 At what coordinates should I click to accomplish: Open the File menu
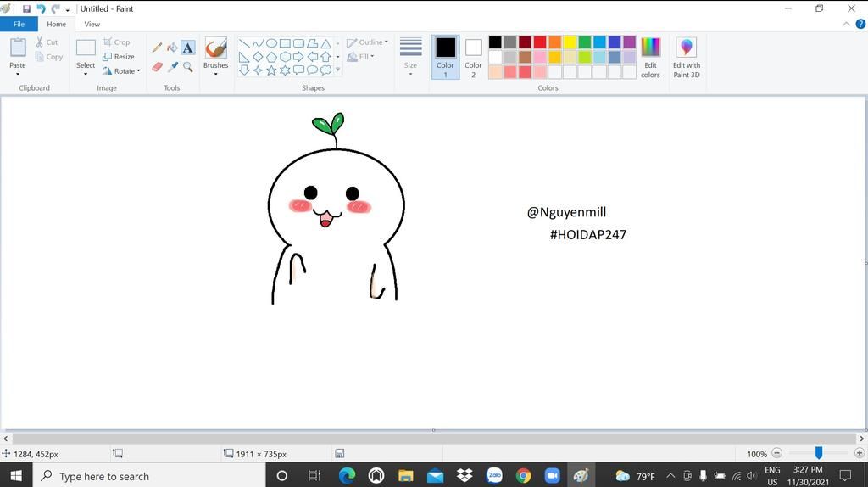tap(19, 24)
